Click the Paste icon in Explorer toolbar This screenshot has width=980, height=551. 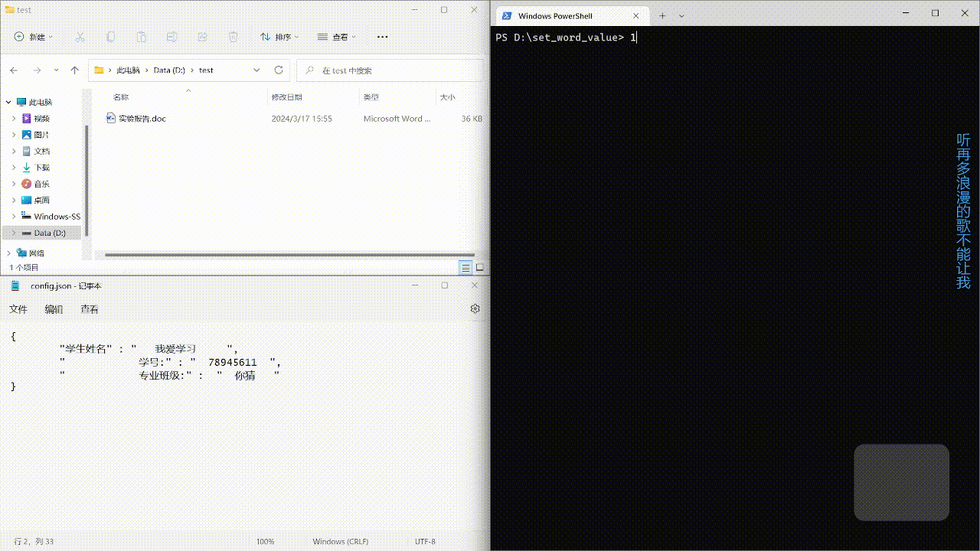pyautogui.click(x=142, y=37)
